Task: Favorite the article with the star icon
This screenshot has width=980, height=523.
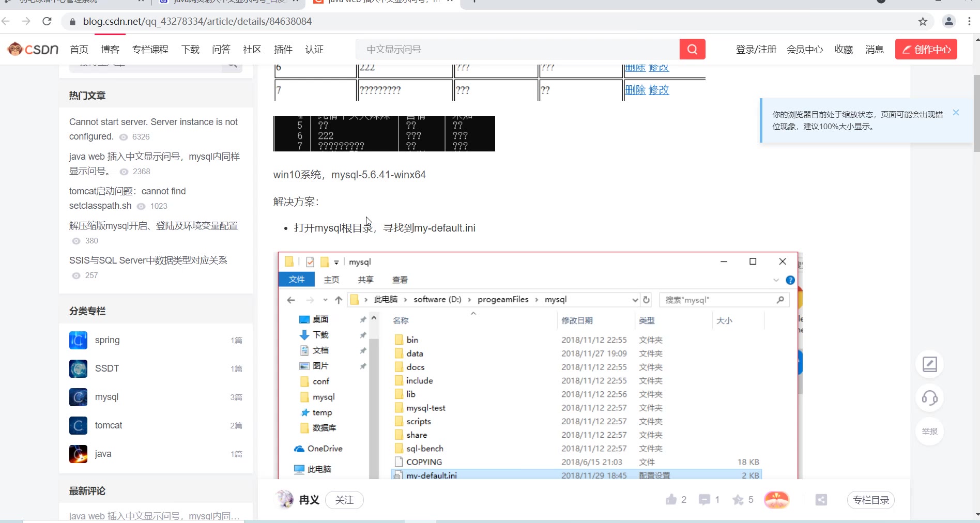Action: tap(738, 500)
